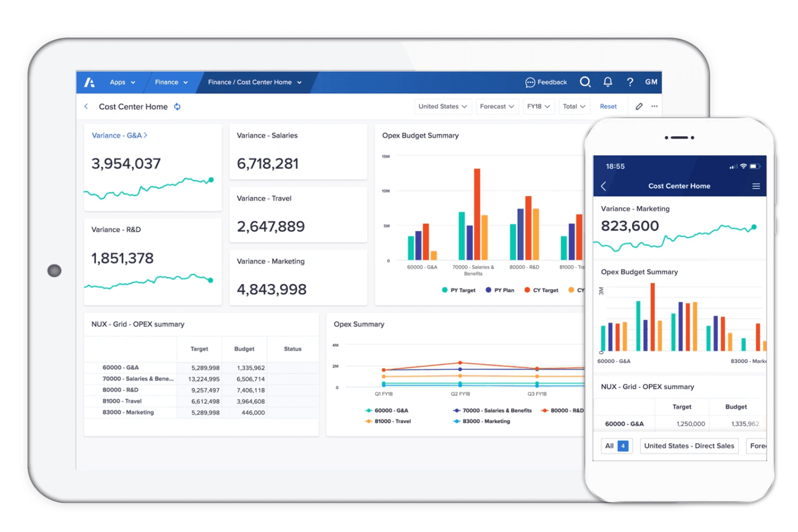Click the 83000 - Marketing legend in Opex Summary
This screenshot has width=798, height=532.
[481, 421]
